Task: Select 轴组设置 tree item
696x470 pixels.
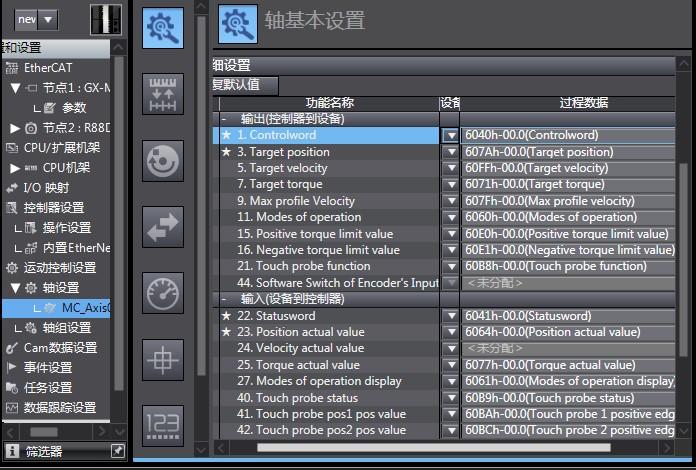Action: point(67,328)
